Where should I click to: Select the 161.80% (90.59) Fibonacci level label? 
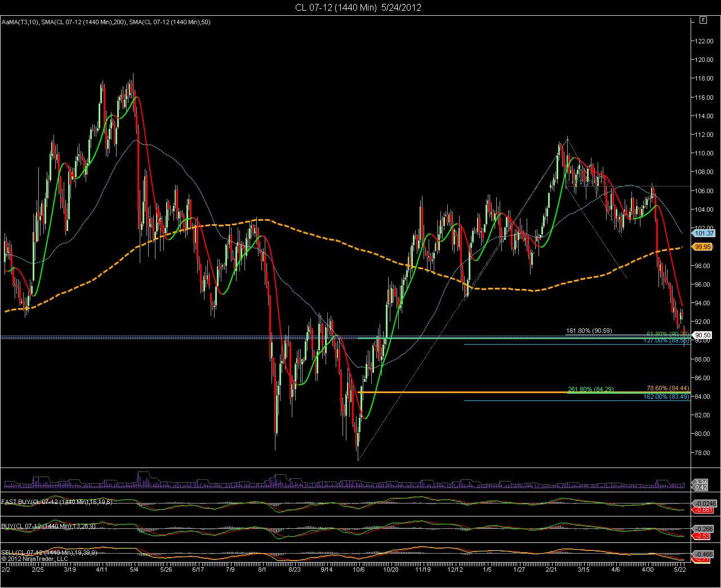click(589, 331)
